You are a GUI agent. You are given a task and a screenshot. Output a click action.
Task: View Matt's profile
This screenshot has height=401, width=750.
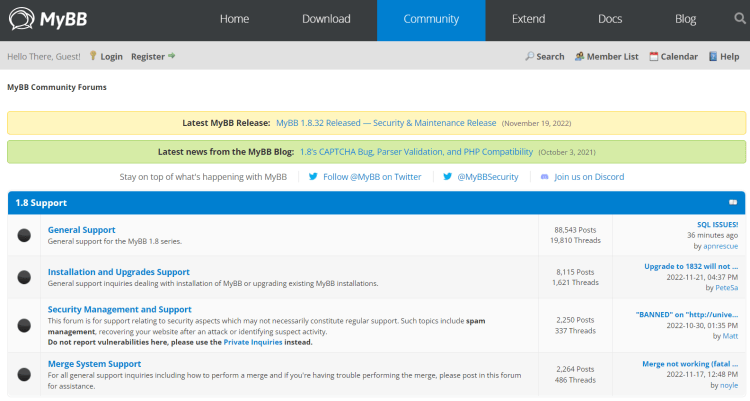coord(730,336)
